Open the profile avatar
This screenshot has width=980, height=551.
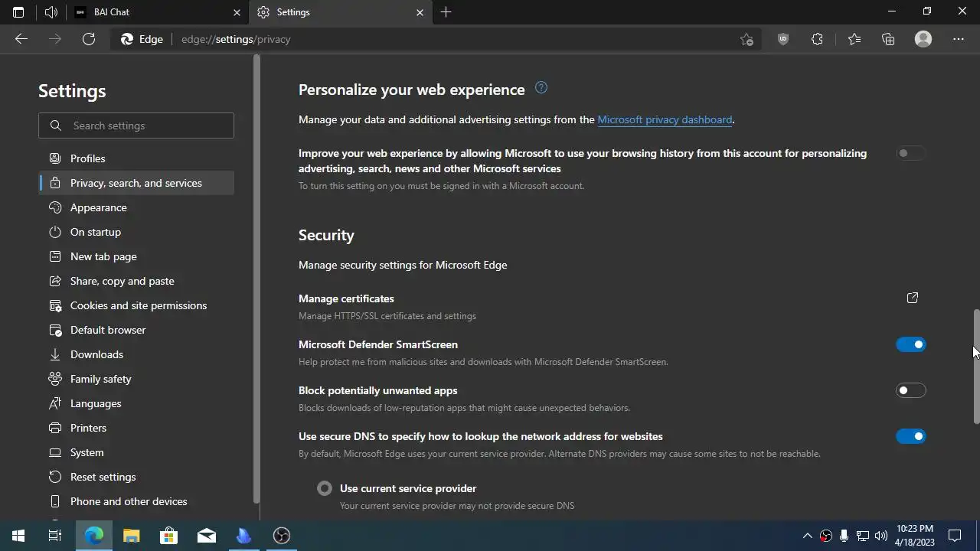(923, 39)
